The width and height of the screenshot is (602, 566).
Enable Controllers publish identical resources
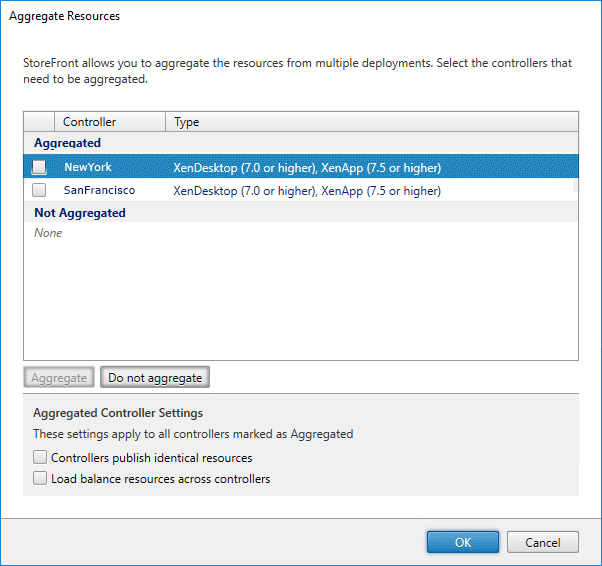pos(40,457)
